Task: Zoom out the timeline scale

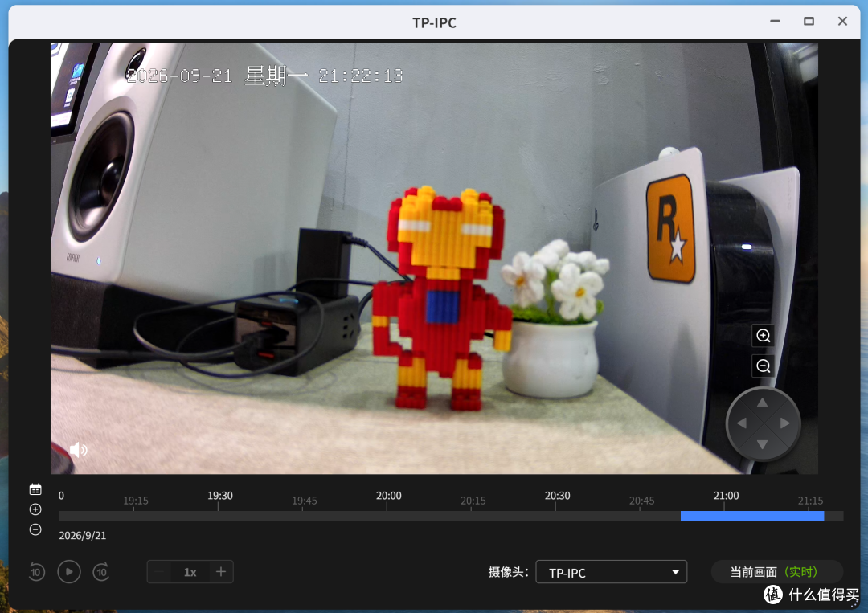Action: pyautogui.click(x=35, y=529)
